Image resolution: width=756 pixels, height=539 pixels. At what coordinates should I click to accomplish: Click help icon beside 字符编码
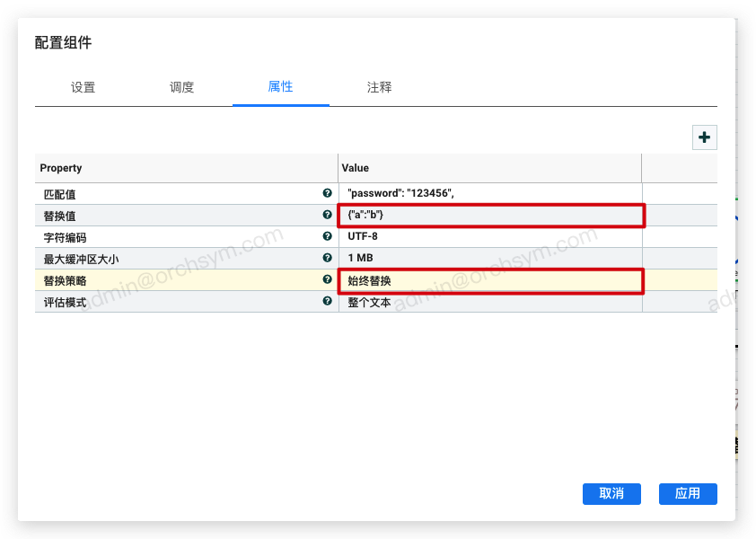click(328, 236)
